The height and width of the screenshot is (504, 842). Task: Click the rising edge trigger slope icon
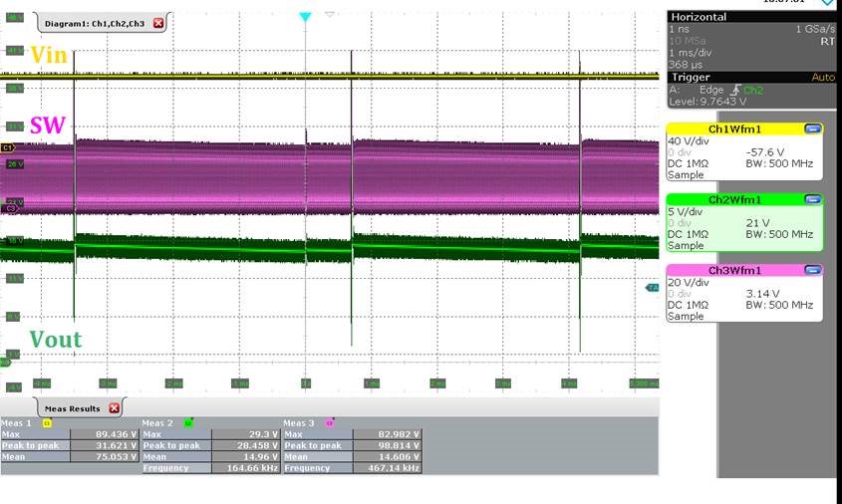pyautogui.click(x=735, y=90)
